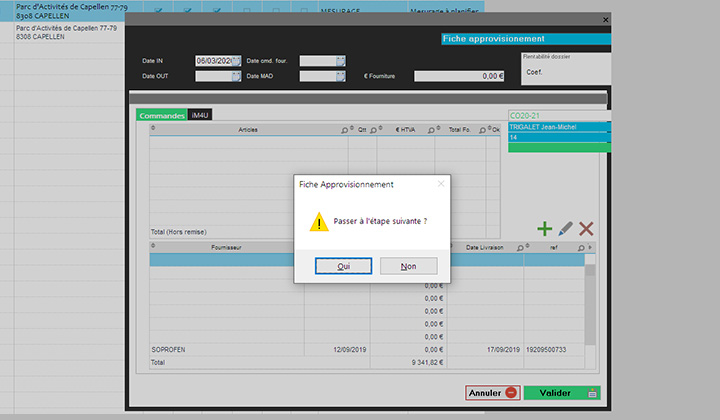
Task: Switch to the Commandes tab
Action: (x=161, y=116)
